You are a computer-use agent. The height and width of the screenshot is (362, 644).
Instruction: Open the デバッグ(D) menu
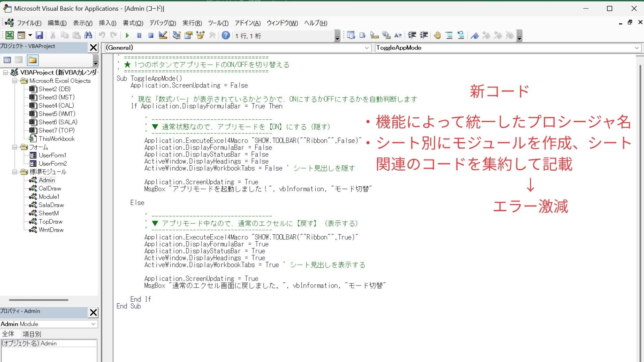pos(162,23)
